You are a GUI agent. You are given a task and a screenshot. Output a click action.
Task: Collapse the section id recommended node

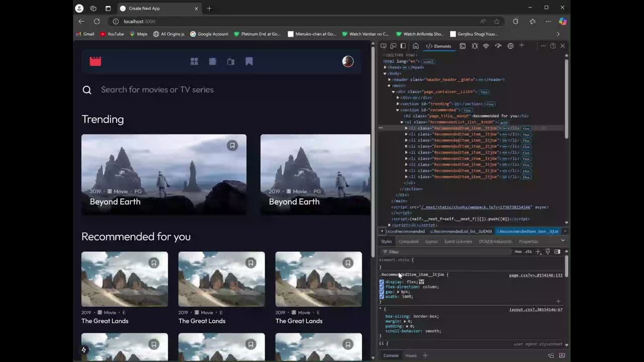tap(397, 110)
